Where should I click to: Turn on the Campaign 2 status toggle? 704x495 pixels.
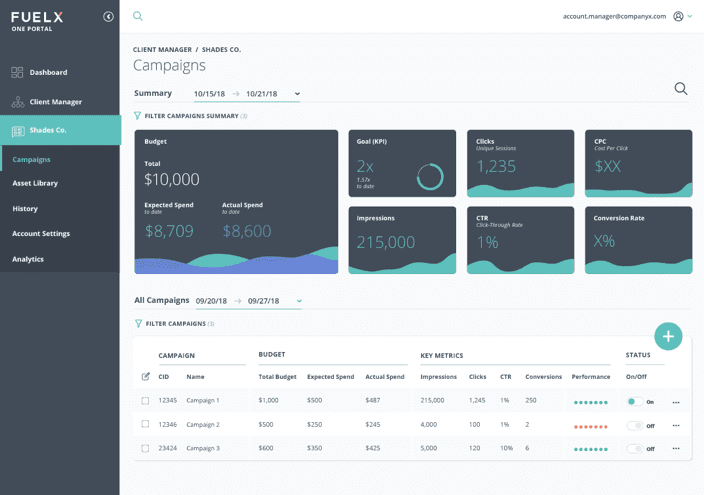[x=633, y=425]
